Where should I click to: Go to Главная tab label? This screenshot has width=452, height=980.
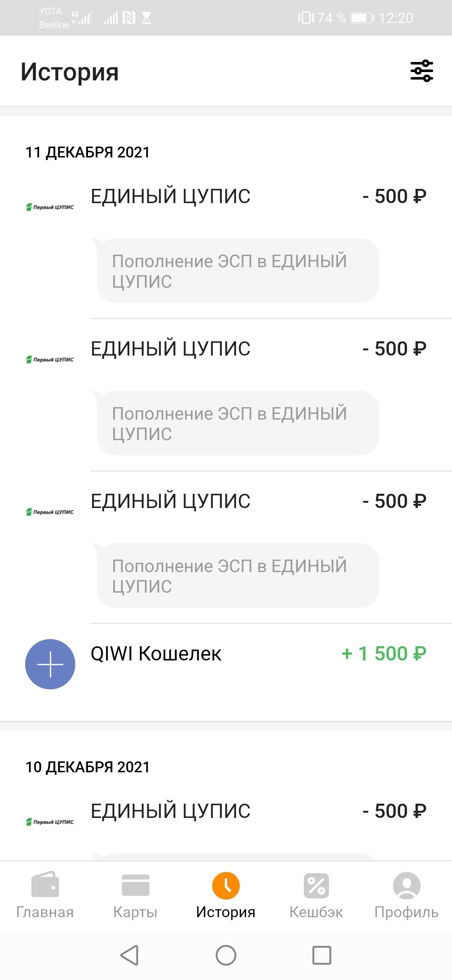pyautogui.click(x=45, y=912)
